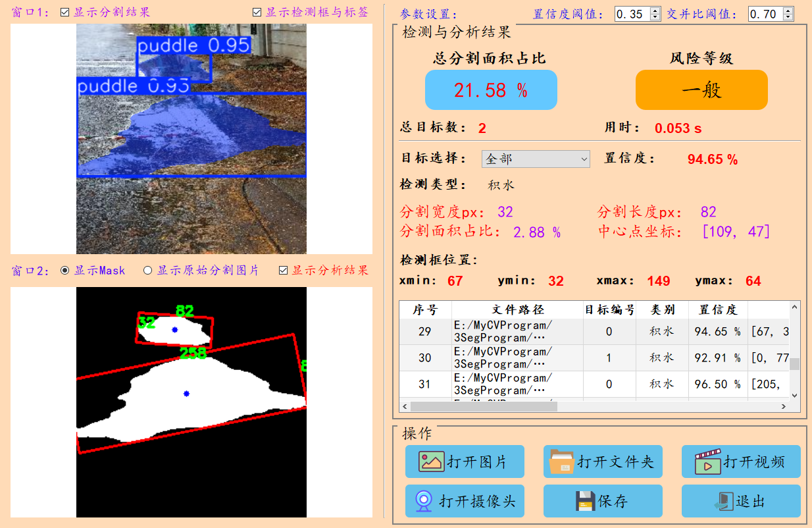Click the xmax value 149
This screenshot has height=528, width=812.
pos(658,281)
